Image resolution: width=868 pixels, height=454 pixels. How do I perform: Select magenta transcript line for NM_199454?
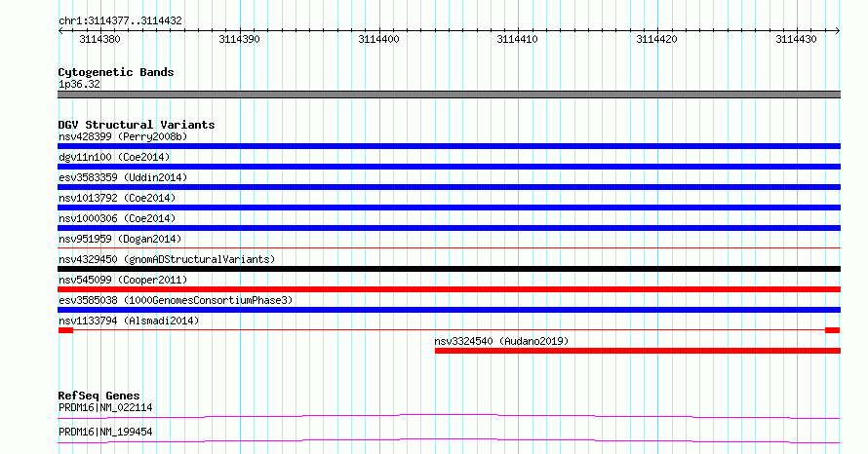[449, 440]
